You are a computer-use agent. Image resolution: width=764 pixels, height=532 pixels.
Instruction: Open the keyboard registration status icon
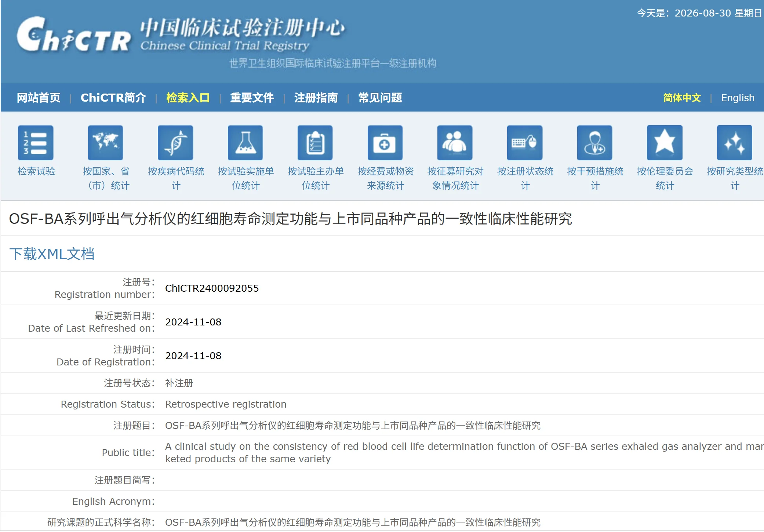tap(525, 143)
